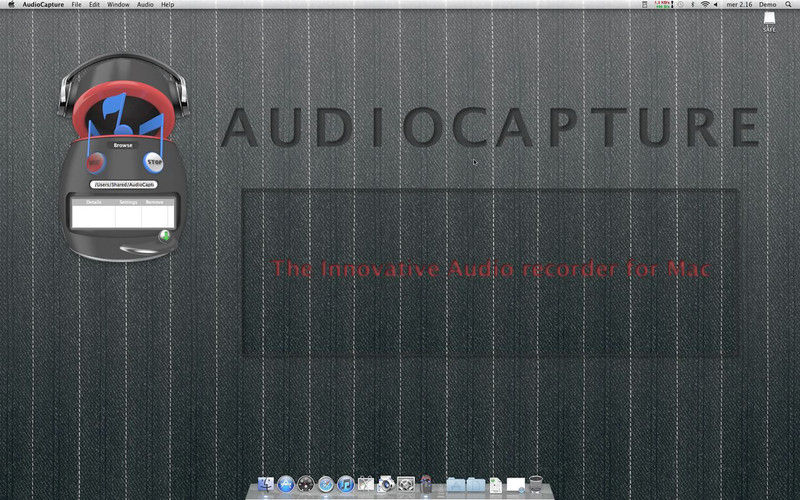This screenshot has width=800, height=500.
Task: Click the network speed monitor in menu bar
Action: pyautogui.click(x=664, y=4)
